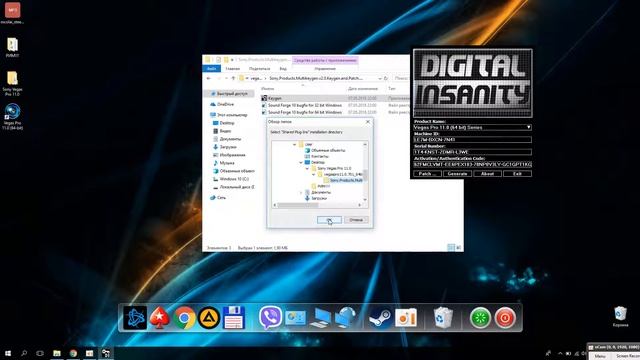The image size is (640, 360).
Task: Open the Windows Start menu
Action: (x=8, y=353)
